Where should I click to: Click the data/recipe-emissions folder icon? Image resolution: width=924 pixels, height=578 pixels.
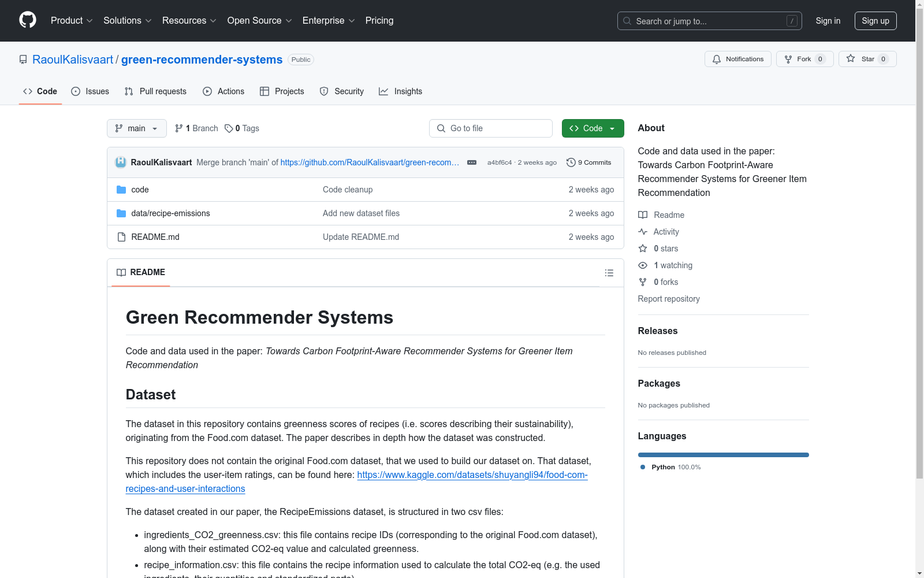pyautogui.click(x=121, y=213)
